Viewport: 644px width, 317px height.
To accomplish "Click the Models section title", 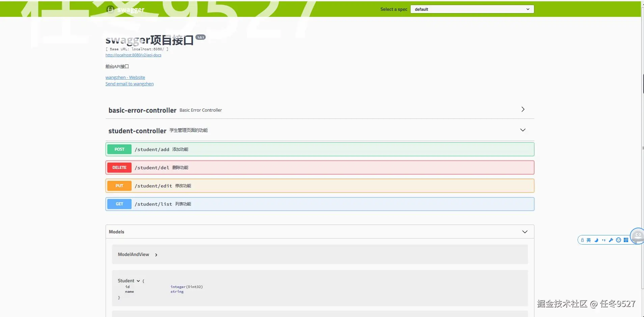I will coord(116,232).
